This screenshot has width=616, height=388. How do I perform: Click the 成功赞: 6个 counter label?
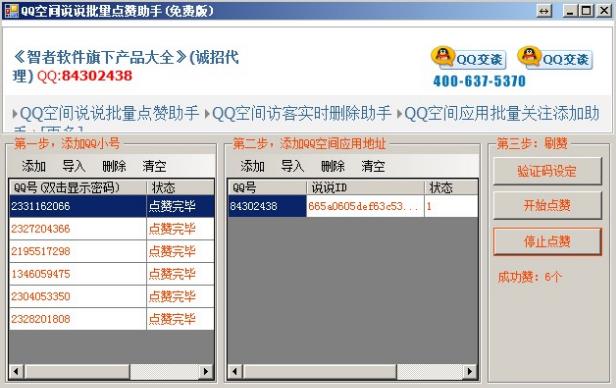pos(530,277)
